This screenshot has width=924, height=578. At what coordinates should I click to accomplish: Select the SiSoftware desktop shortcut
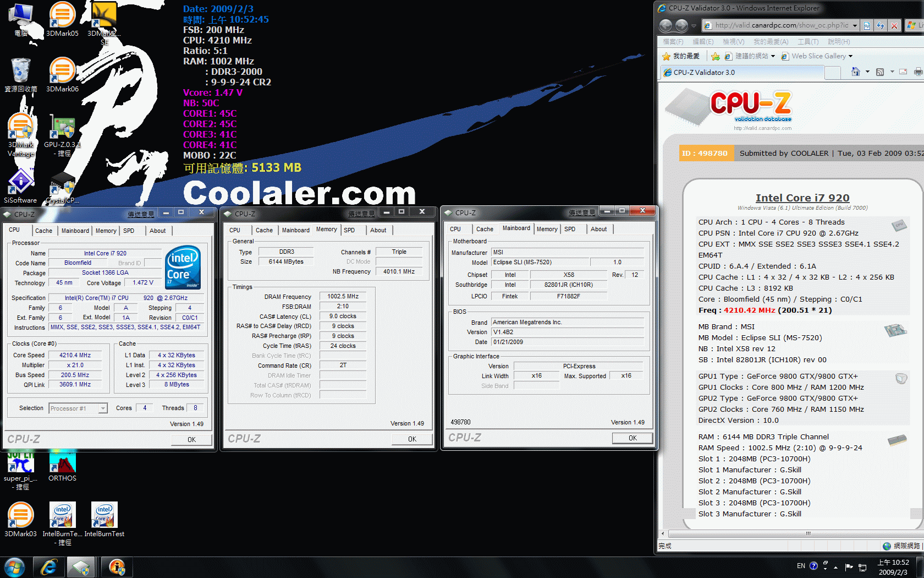[20, 186]
